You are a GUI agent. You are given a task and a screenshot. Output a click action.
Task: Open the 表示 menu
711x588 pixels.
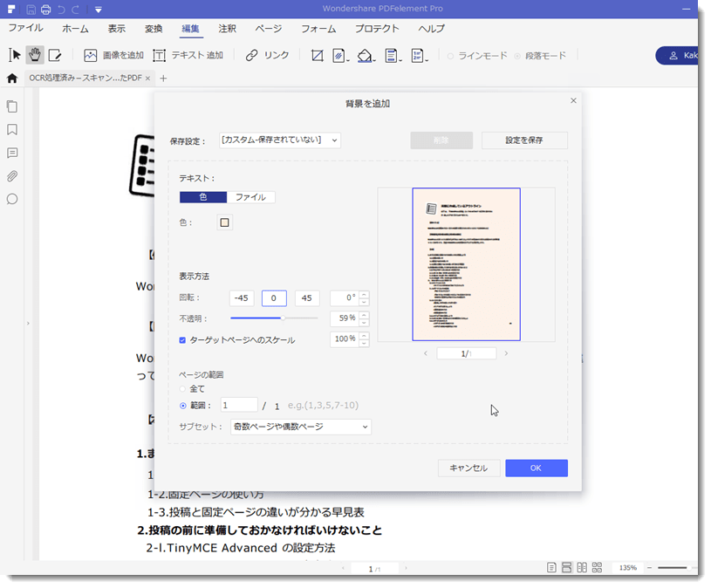[x=117, y=29]
